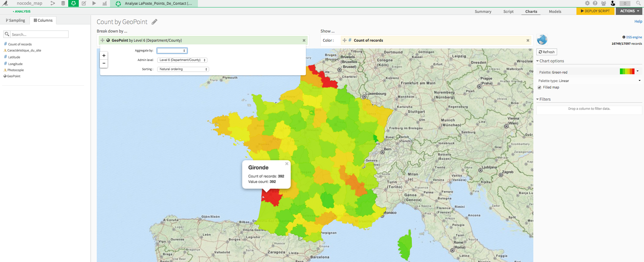The width and height of the screenshot is (644, 262).
Task: Open the dashboard bar-chart icon in top bar
Action: (105, 3)
